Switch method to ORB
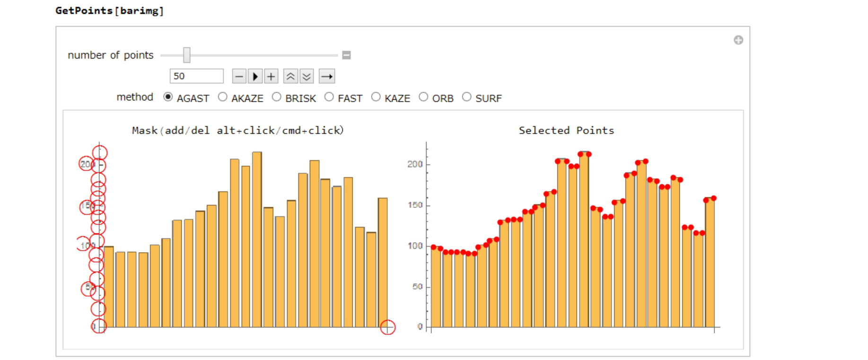Viewport: 868px width, 360px height. 424,97
